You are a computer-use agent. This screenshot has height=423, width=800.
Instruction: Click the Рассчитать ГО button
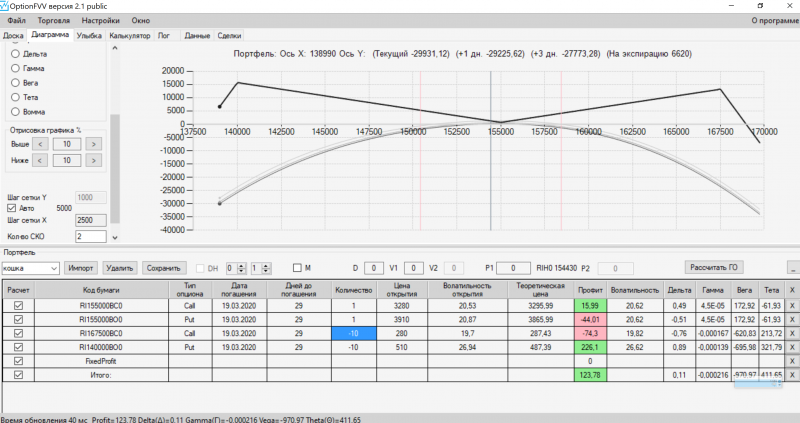click(x=714, y=267)
